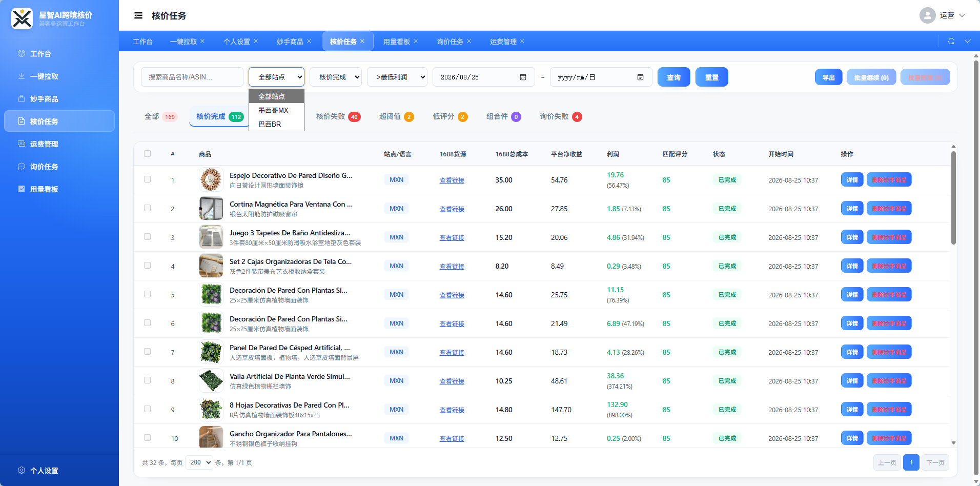Switch to the 超阈值 filter tab

coord(396,116)
